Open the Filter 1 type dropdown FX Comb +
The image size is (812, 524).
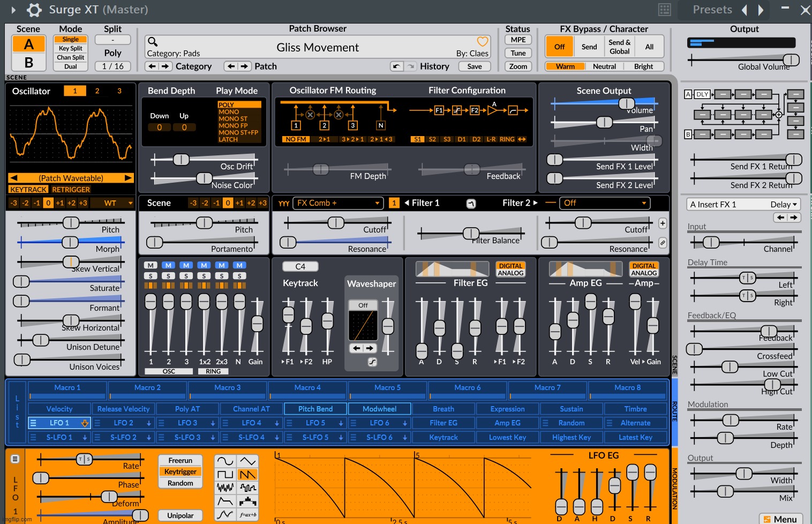(338, 203)
